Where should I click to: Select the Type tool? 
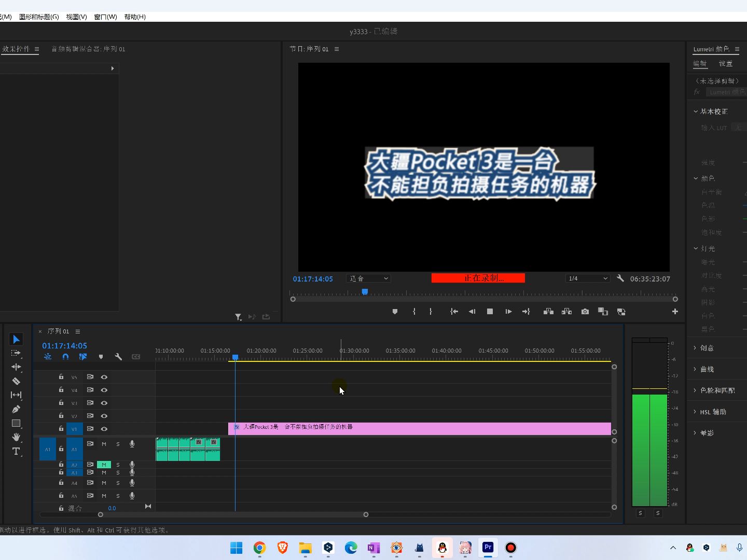tap(16, 451)
